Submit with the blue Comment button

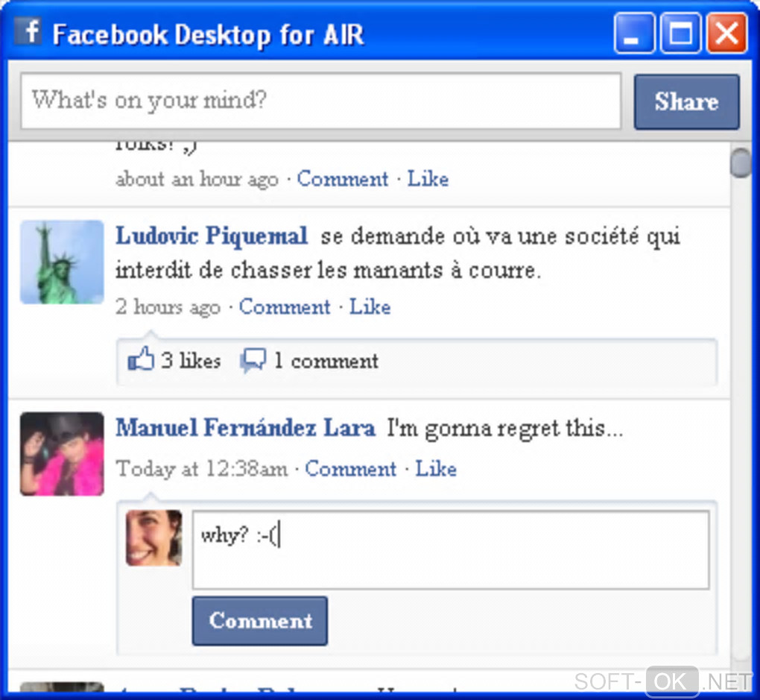(260, 621)
